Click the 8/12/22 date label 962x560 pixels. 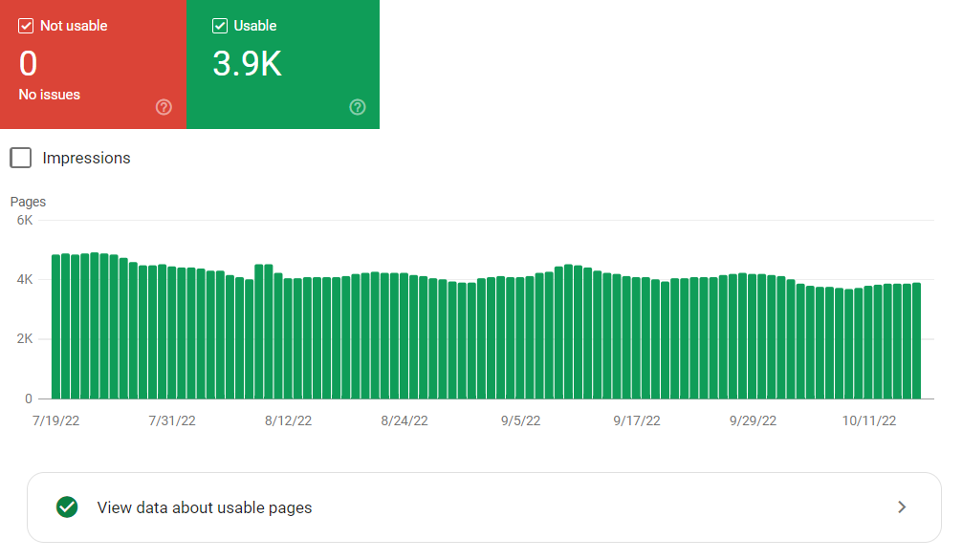tap(289, 420)
